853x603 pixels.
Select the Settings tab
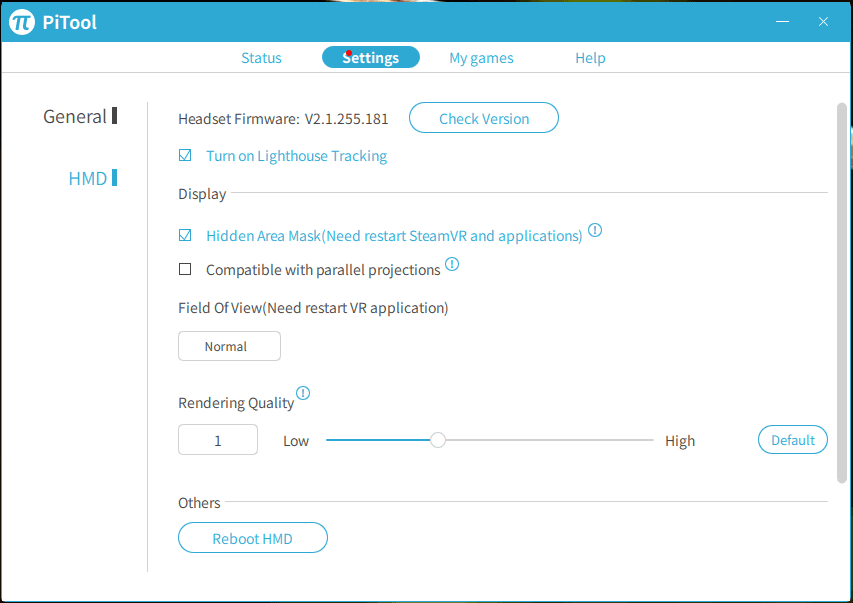(370, 57)
